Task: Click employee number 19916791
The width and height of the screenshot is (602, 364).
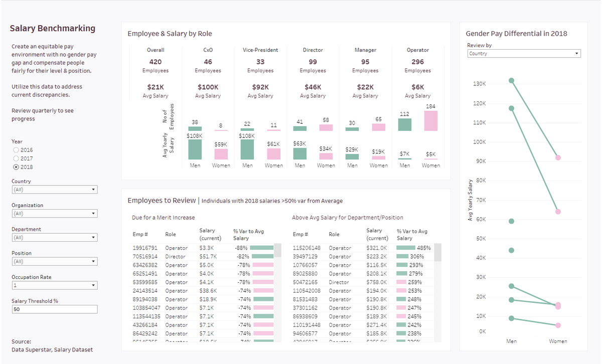Action: [145, 248]
